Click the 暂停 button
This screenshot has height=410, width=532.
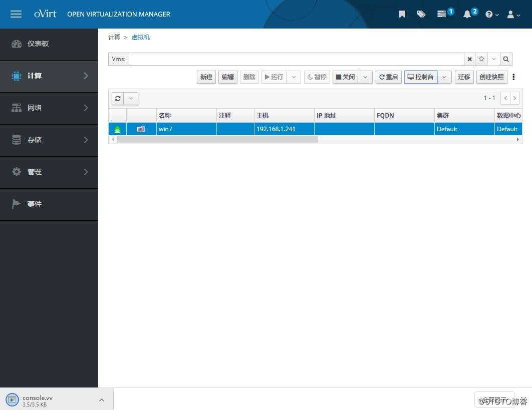[x=317, y=77]
